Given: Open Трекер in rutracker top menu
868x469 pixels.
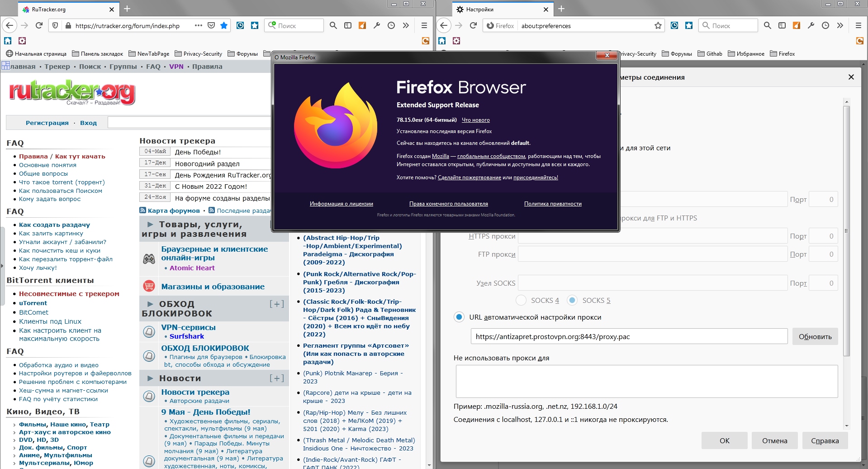Looking at the screenshot, I should (57, 67).
